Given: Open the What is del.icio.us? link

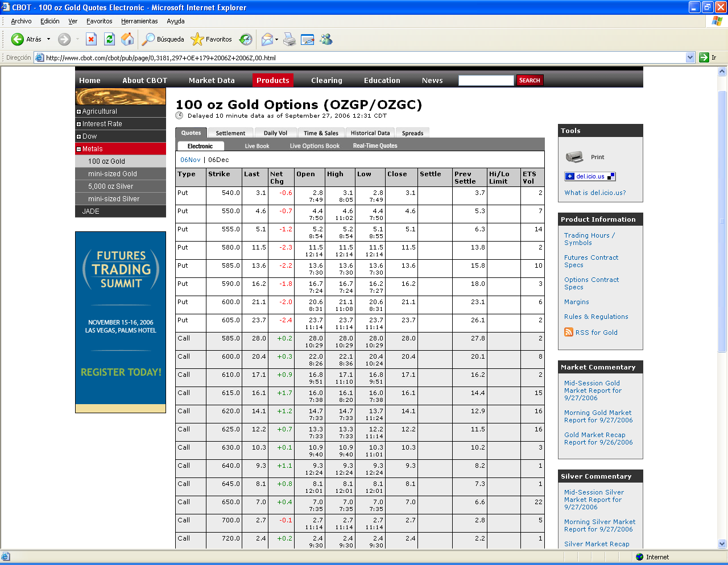Looking at the screenshot, I should (x=595, y=193).
